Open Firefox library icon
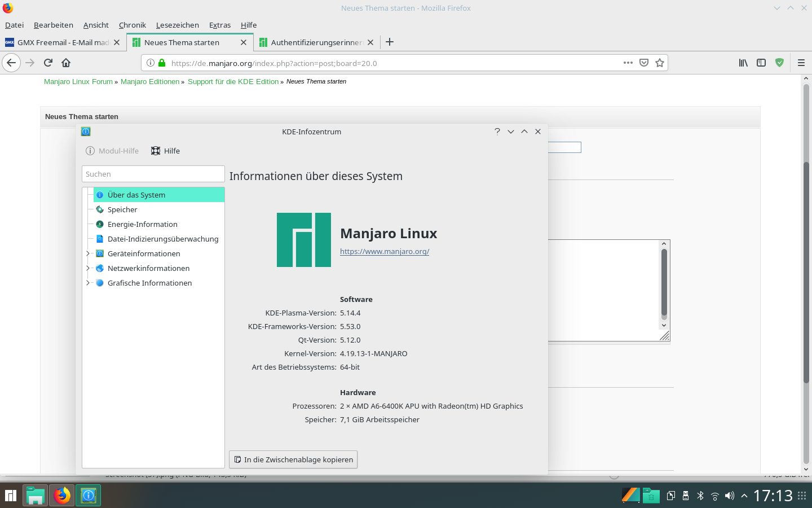 click(x=743, y=63)
